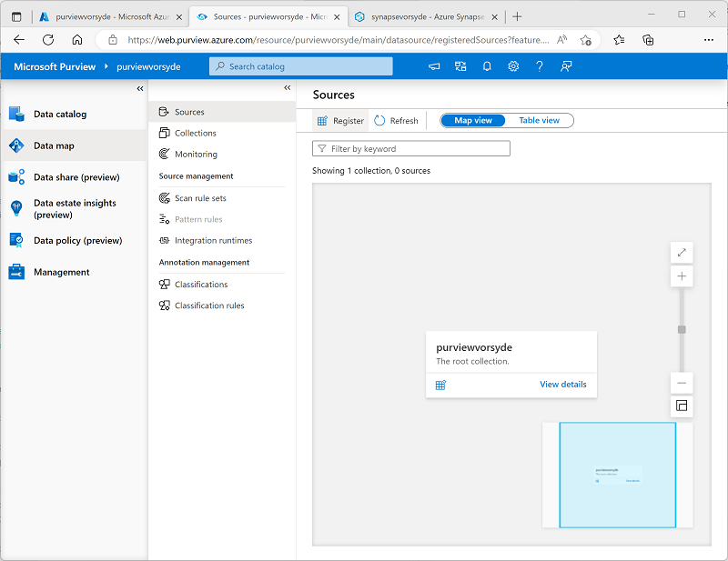Go to the browser home page
This screenshot has width=728, height=561.
(x=77, y=40)
